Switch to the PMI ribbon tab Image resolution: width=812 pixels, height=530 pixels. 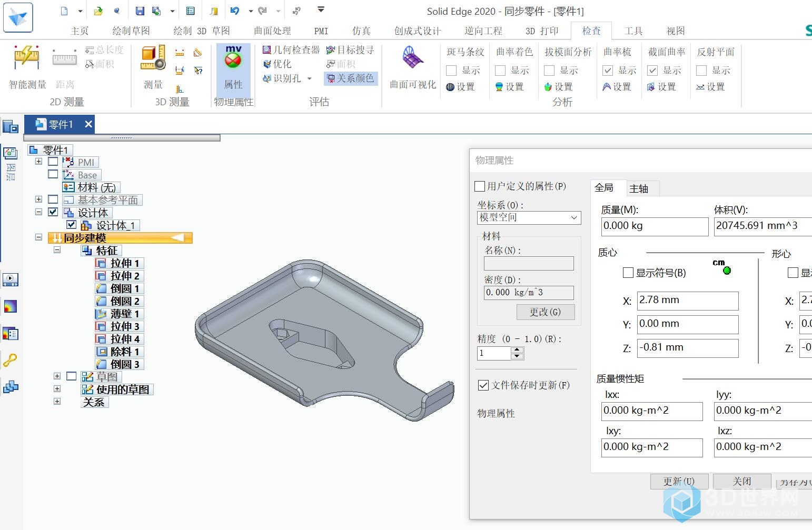[x=321, y=31]
